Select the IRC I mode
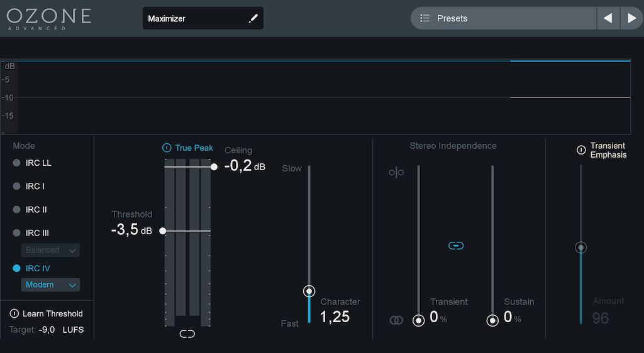This screenshot has width=644, height=353. (x=16, y=186)
